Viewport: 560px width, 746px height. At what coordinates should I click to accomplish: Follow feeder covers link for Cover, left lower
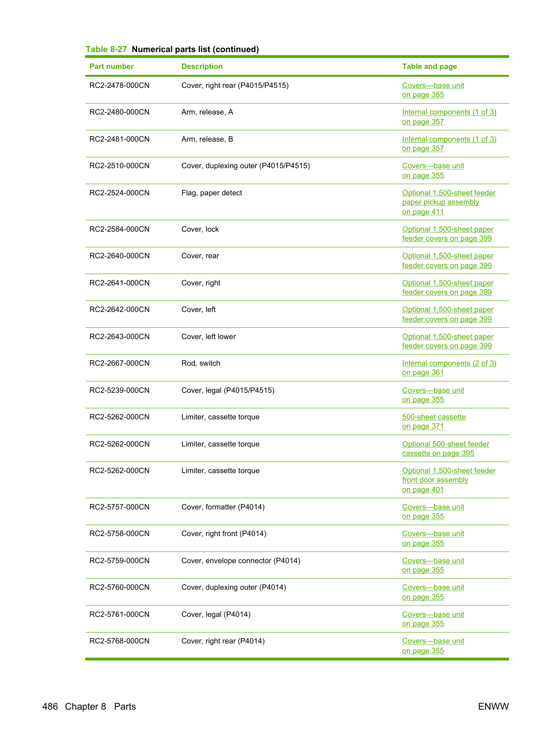(448, 341)
